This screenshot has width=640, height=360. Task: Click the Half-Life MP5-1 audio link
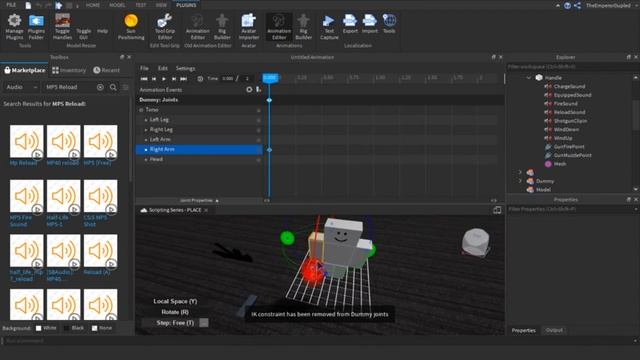[x=58, y=221]
